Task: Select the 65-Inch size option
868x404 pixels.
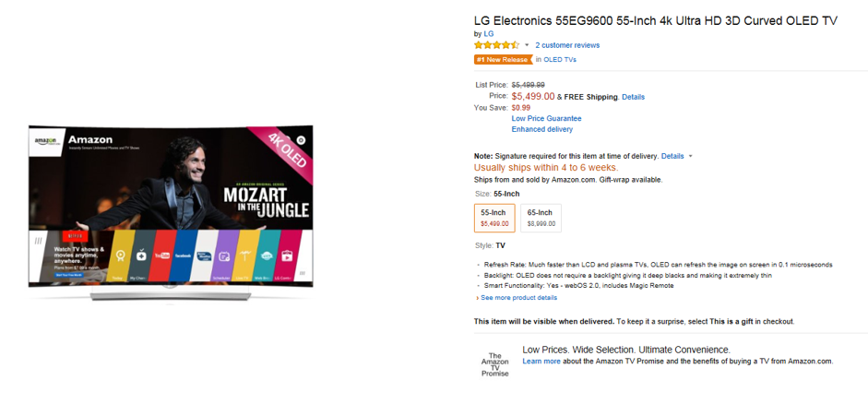Action: point(541,218)
